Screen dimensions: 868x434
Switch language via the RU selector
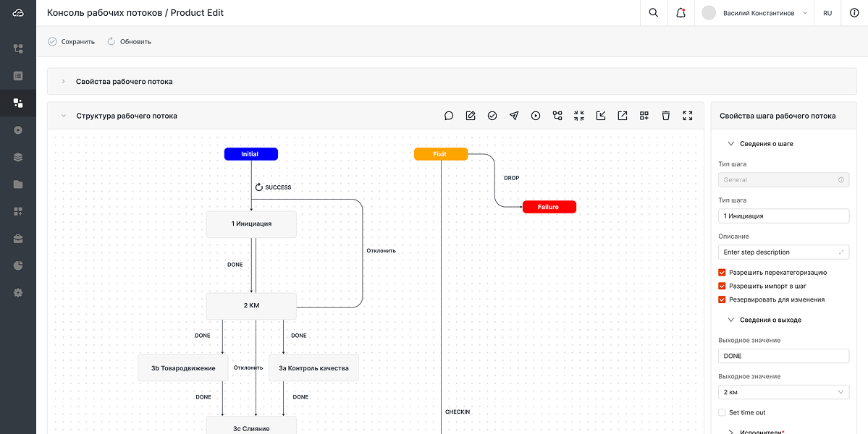pyautogui.click(x=827, y=13)
